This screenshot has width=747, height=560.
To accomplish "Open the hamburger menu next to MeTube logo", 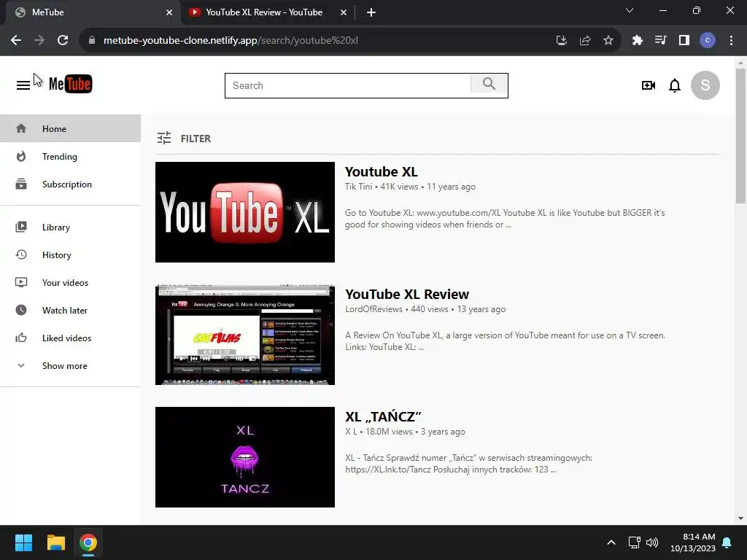I will coord(23,85).
